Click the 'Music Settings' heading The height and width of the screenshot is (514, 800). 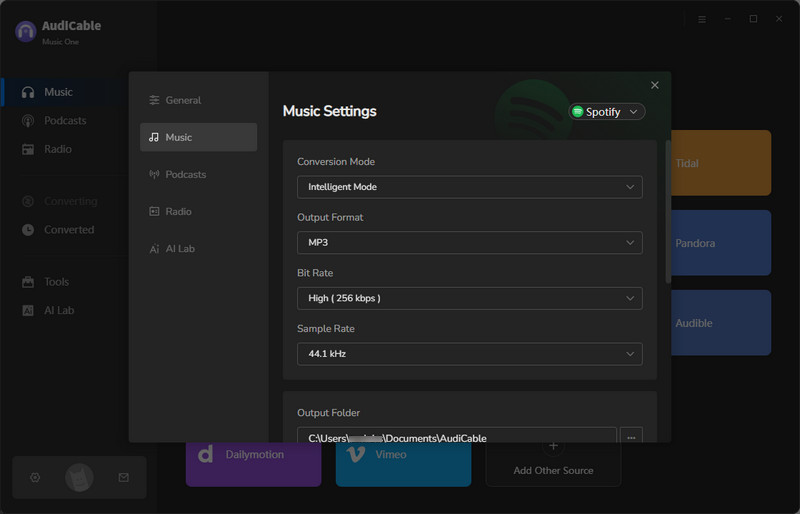(x=330, y=111)
